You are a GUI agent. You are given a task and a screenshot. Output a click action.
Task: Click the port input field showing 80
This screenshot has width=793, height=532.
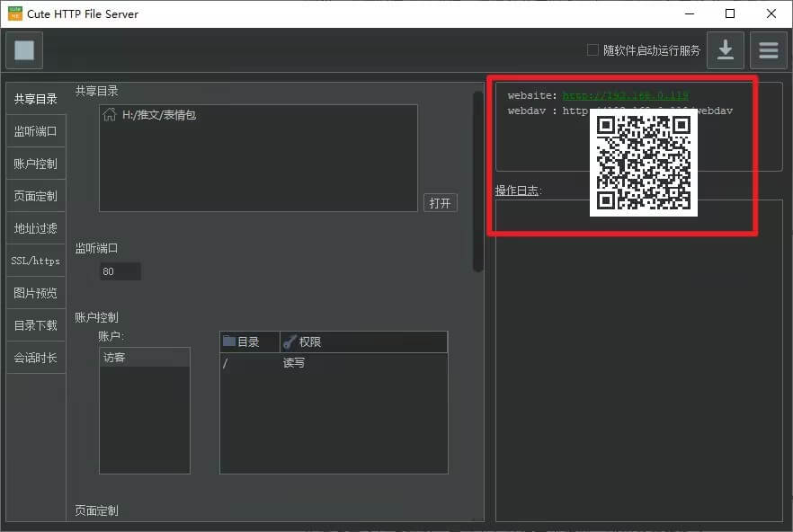tap(120, 270)
